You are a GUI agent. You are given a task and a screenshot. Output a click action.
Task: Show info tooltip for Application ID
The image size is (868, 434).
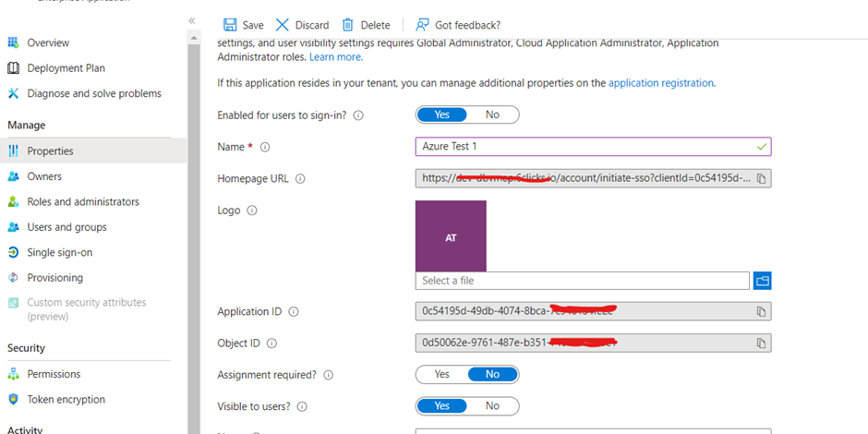point(294,312)
